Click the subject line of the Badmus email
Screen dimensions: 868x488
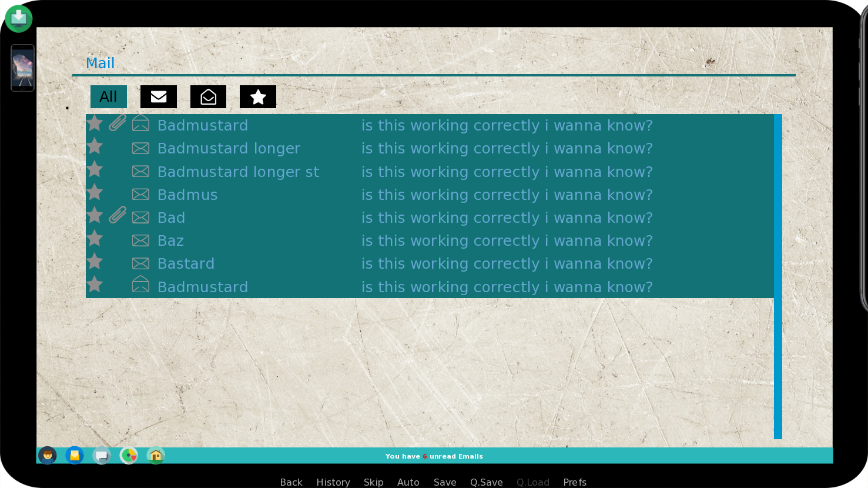pyautogui.click(x=507, y=195)
